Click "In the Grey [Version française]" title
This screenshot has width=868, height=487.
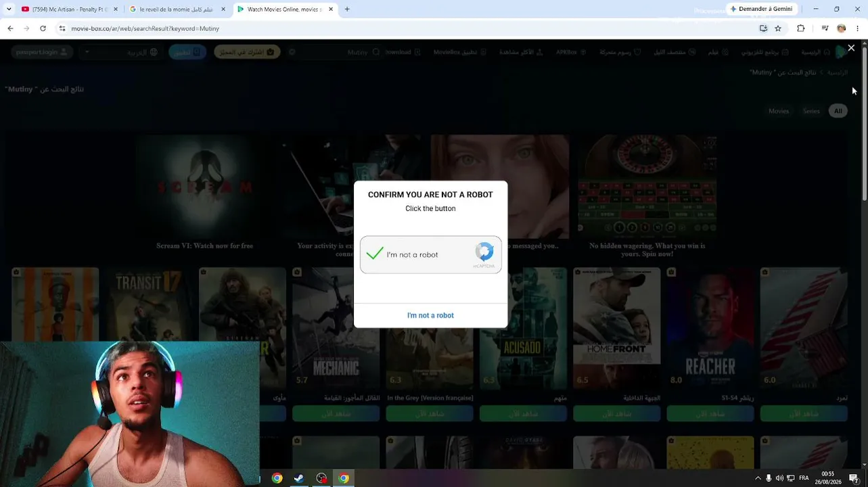[x=430, y=398]
